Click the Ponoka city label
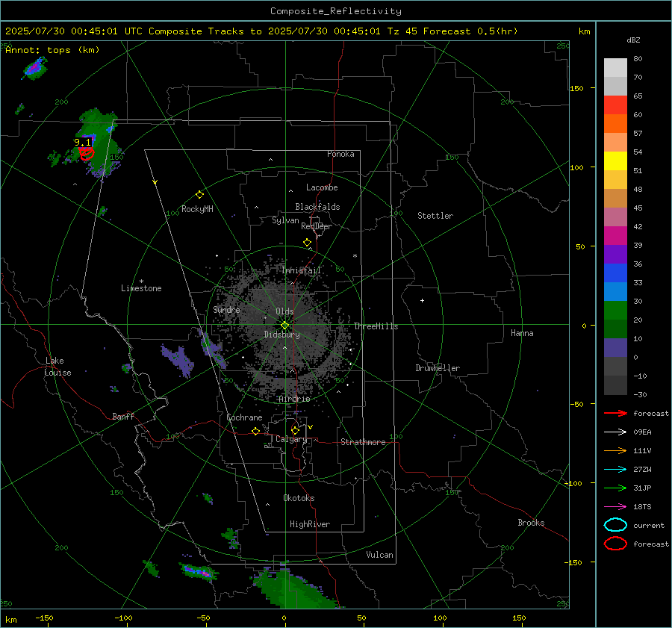This screenshot has width=672, height=628. point(340,154)
